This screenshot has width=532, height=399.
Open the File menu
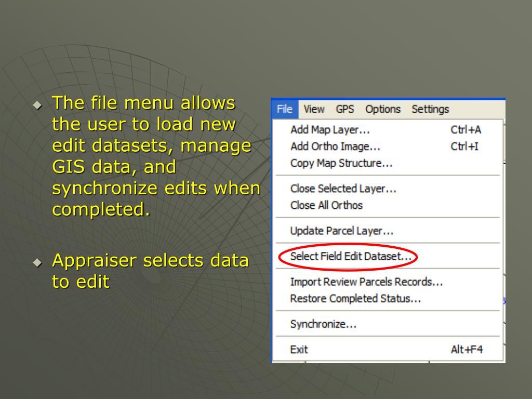pyautogui.click(x=285, y=109)
